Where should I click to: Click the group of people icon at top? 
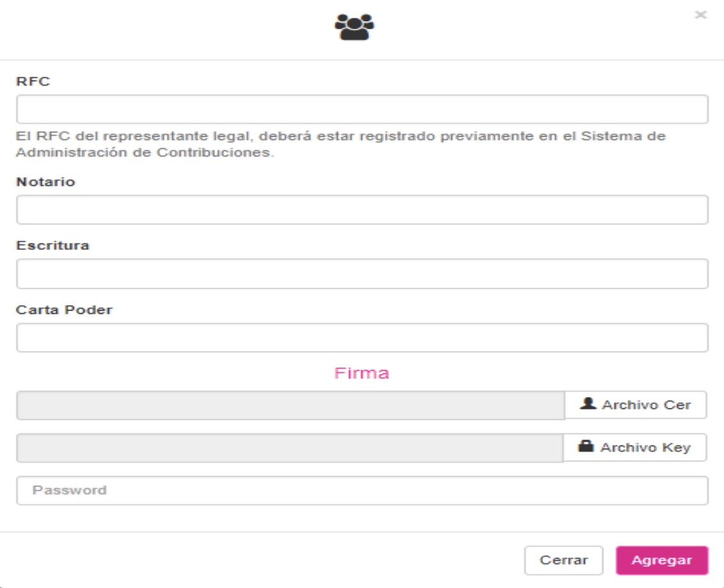tap(354, 27)
